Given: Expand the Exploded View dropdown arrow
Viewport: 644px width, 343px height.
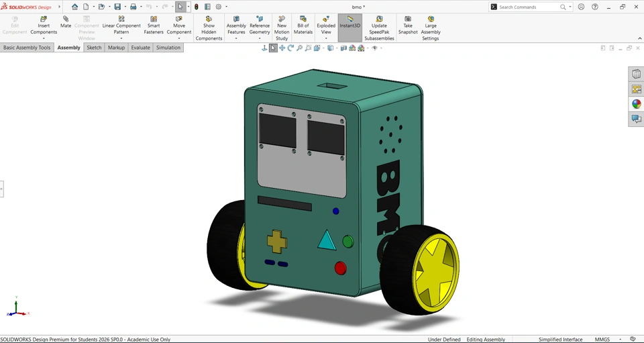Looking at the screenshot, I should point(326,39).
